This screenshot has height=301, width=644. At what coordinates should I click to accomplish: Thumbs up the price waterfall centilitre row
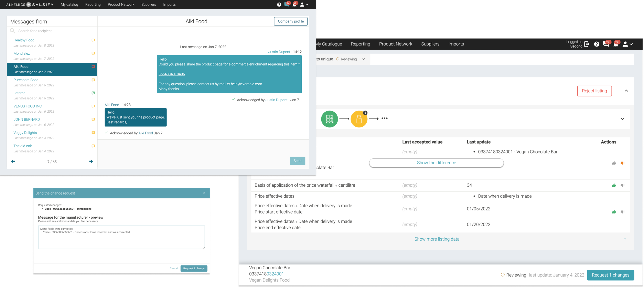tap(614, 185)
